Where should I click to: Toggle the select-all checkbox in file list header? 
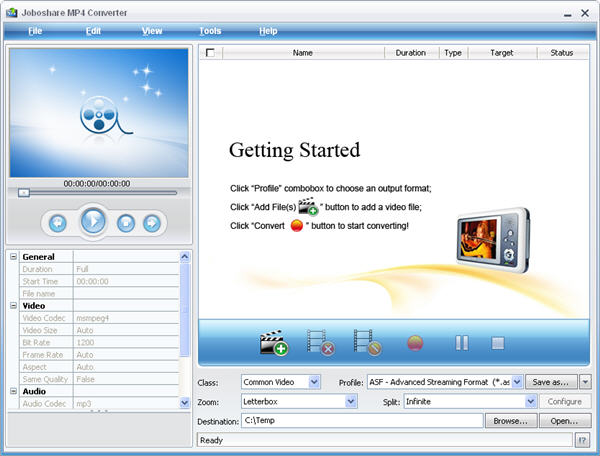coord(210,52)
